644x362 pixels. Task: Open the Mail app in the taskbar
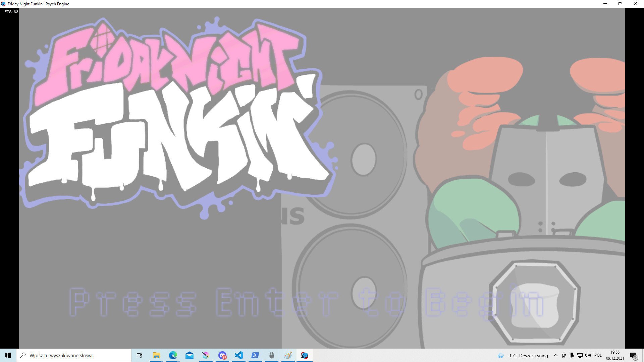[189, 355]
